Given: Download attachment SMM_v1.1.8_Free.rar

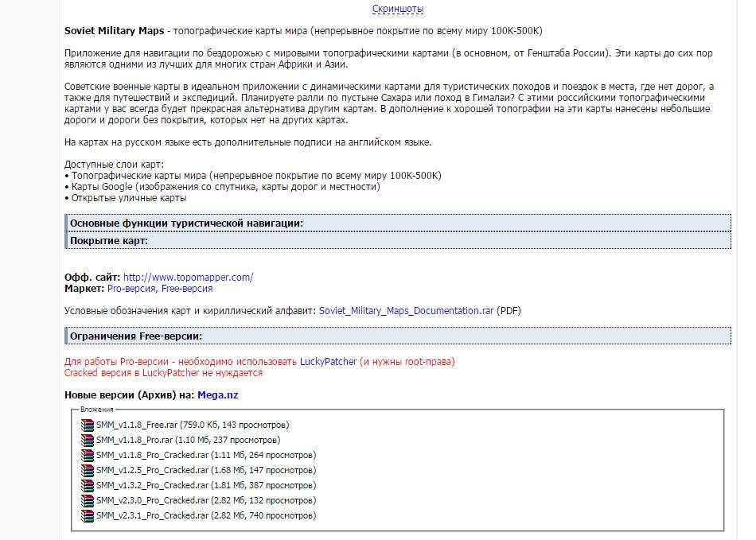Looking at the screenshot, I should (x=137, y=425).
